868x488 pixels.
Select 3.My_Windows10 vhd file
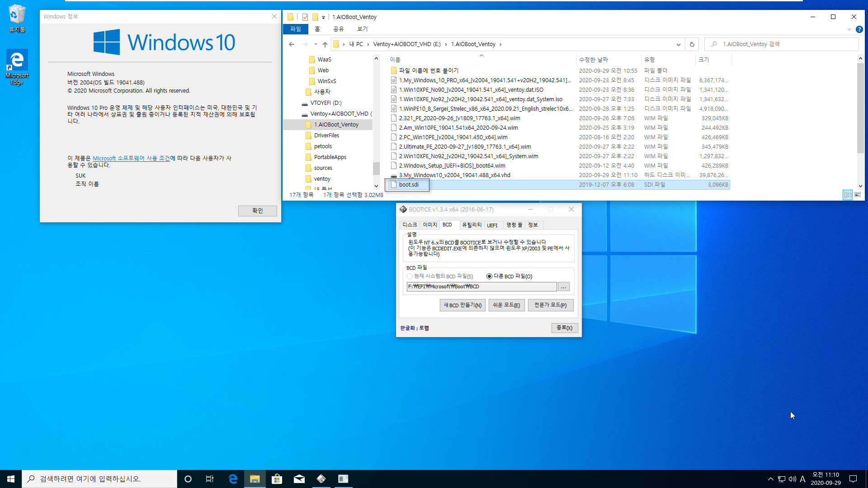coord(454,175)
